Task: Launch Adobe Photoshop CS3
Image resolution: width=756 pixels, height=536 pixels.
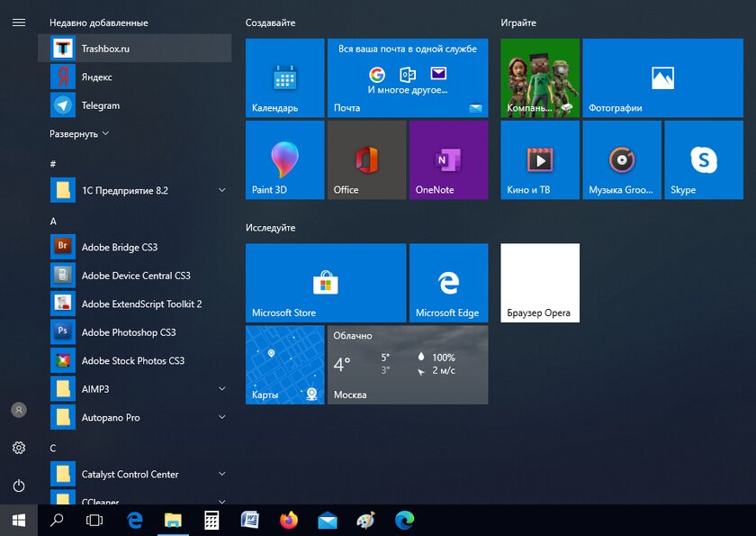Action: click(134, 332)
